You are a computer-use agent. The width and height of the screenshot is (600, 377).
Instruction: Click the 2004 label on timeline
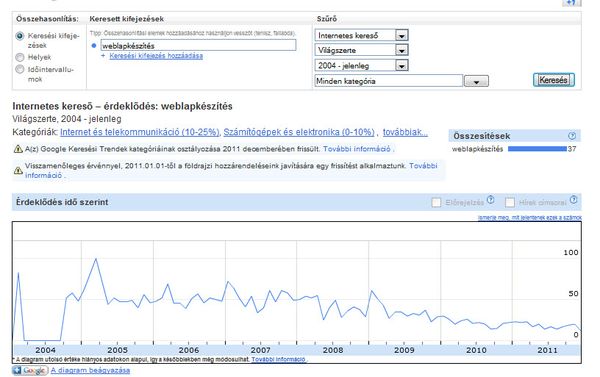pos(46,350)
